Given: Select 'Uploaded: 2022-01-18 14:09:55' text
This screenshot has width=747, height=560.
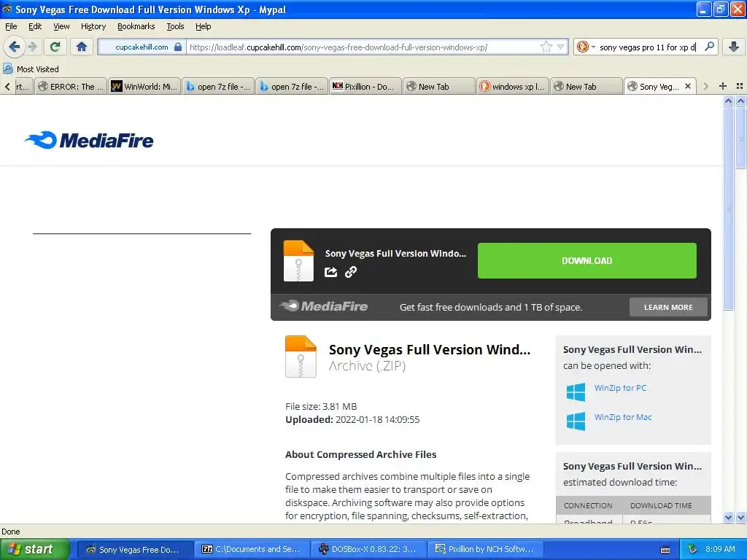Looking at the screenshot, I should [x=352, y=419].
